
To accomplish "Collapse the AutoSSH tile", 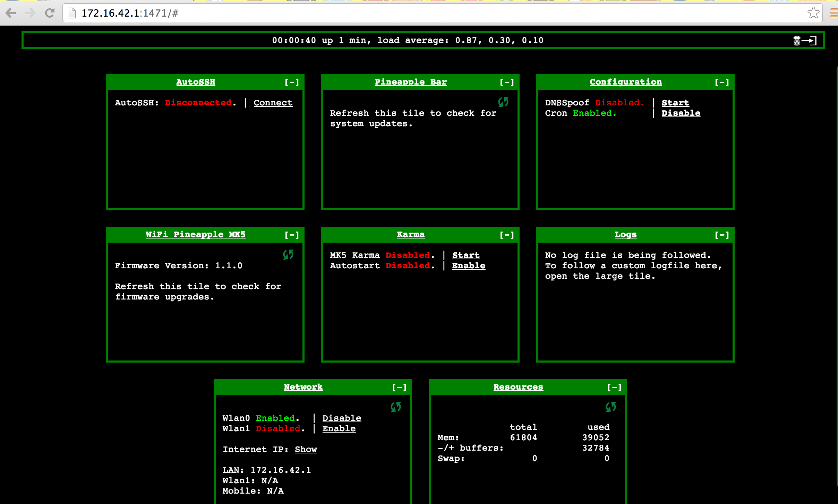I will click(292, 82).
